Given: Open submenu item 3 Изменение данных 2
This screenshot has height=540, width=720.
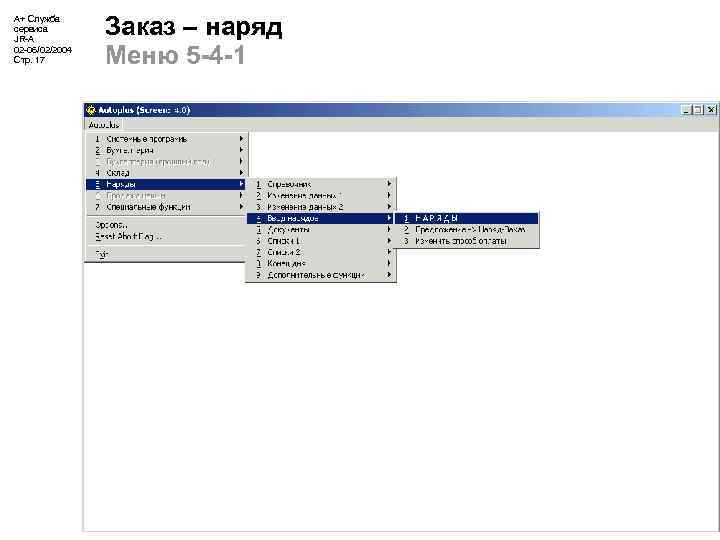Looking at the screenshot, I should [x=321, y=207].
